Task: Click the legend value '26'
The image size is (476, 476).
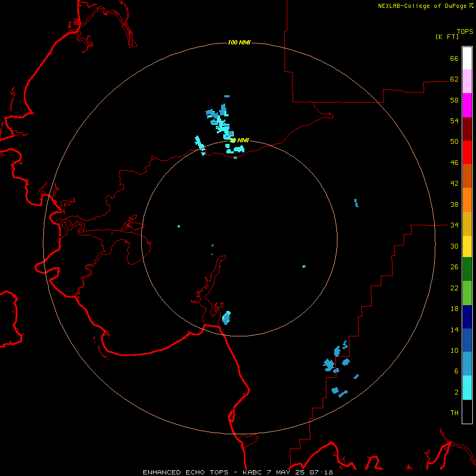Action: pyautogui.click(x=454, y=267)
